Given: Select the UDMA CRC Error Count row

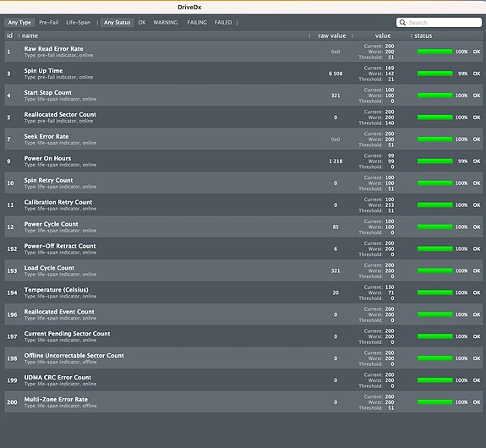Looking at the screenshot, I should point(243,380).
